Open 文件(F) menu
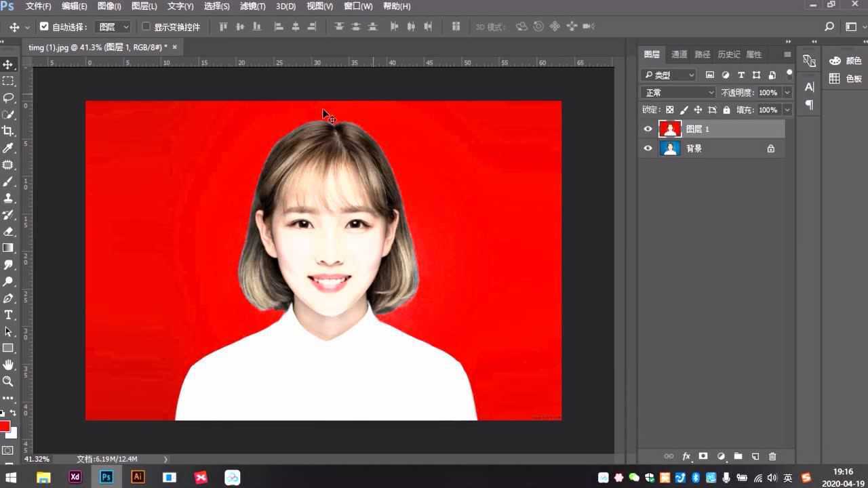 tap(38, 6)
